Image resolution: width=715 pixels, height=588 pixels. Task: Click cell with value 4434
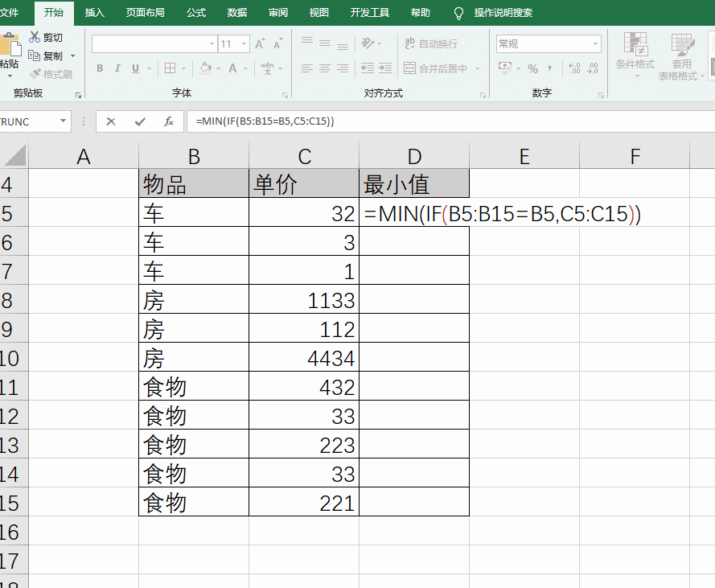304,358
